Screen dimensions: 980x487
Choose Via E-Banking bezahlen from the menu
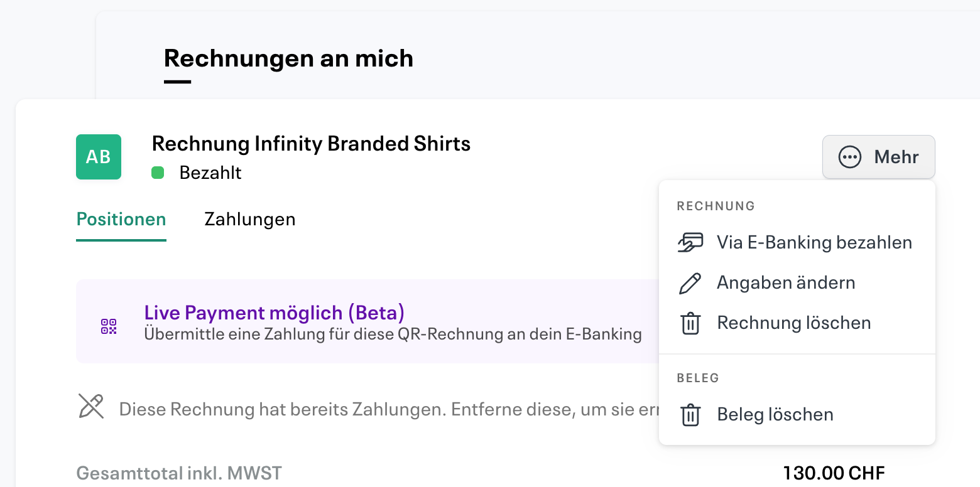click(814, 242)
